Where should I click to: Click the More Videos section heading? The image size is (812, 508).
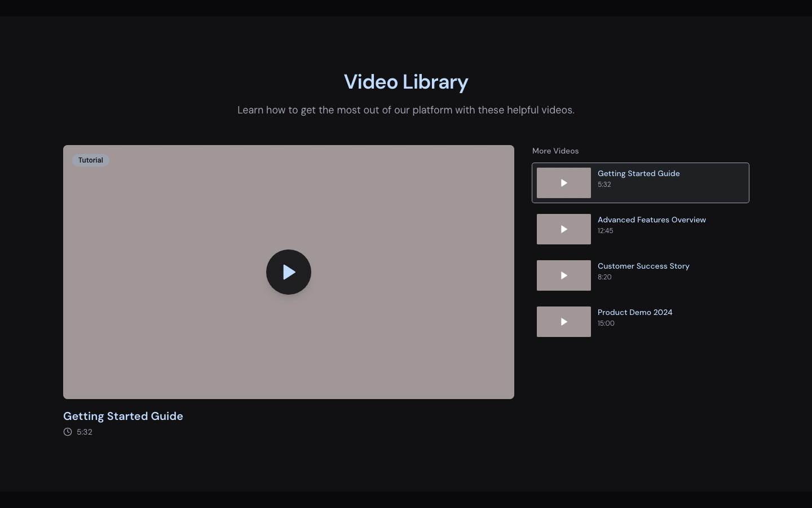(x=555, y=151)
